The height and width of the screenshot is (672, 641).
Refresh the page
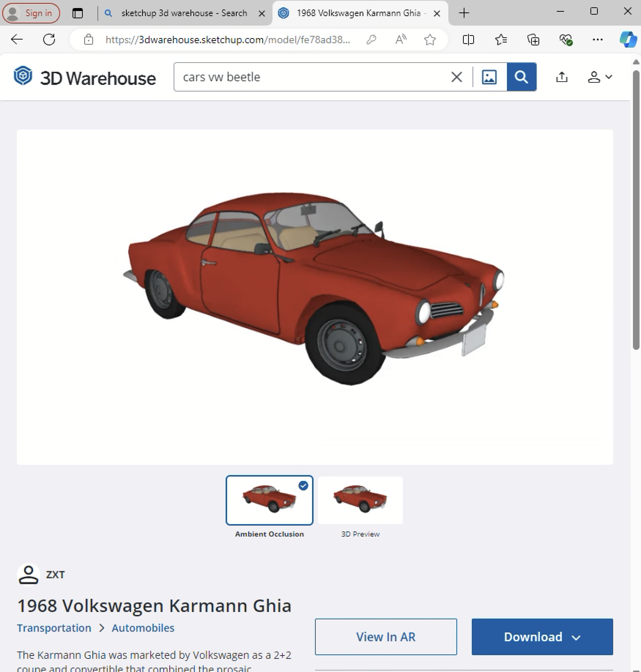pos(49,39)
